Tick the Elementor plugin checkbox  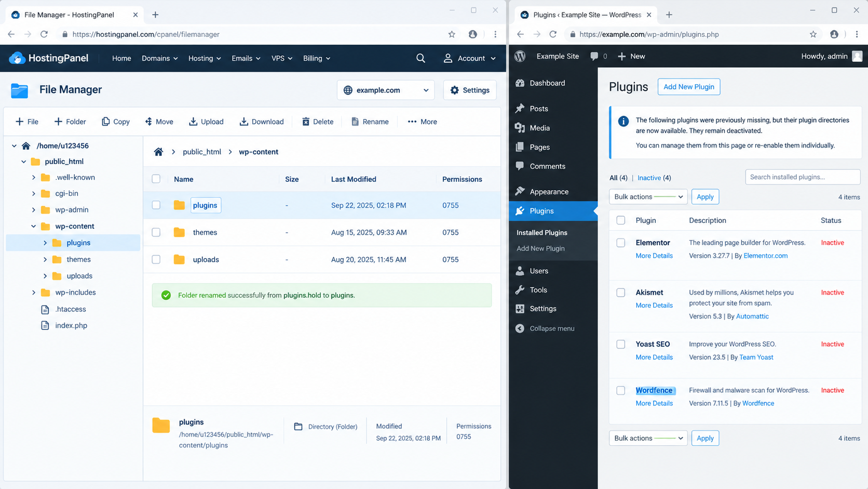pos(620,243)
